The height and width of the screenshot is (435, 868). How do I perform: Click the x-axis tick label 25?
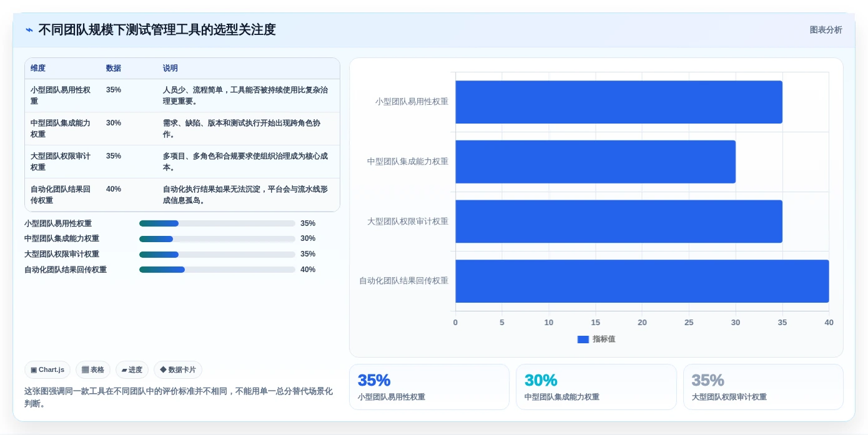tap(689, 323)
